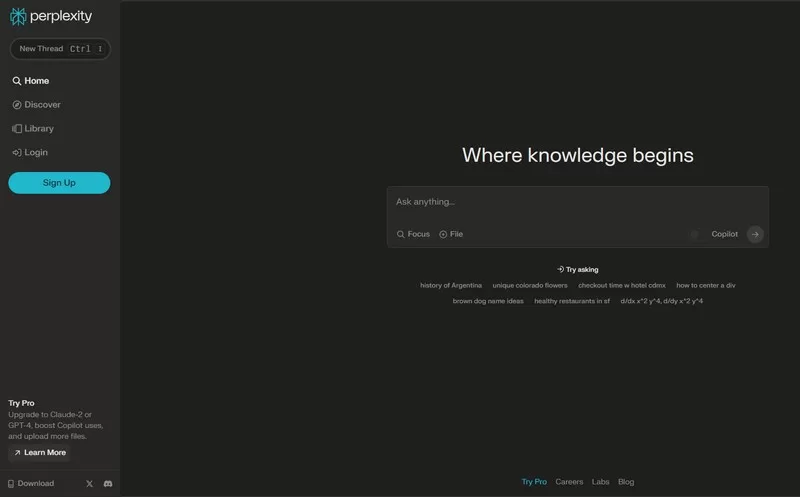Open the Focus selector
800x497 pixels.
coord(413,234)
